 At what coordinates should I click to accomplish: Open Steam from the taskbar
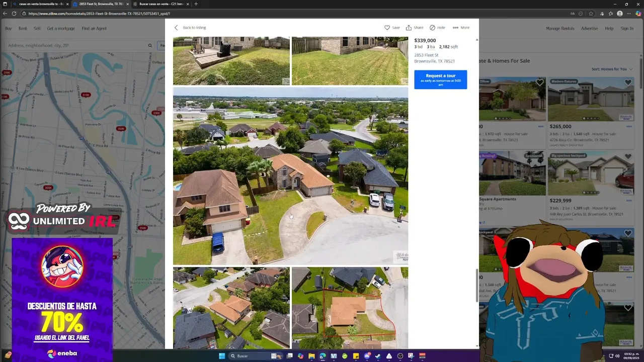click(378, 356)
